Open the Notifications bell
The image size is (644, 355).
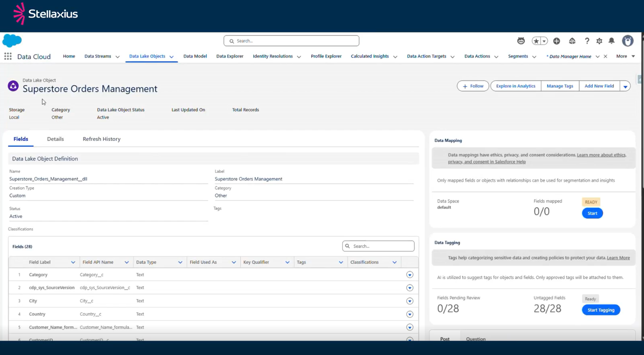[x=612, y=41]
